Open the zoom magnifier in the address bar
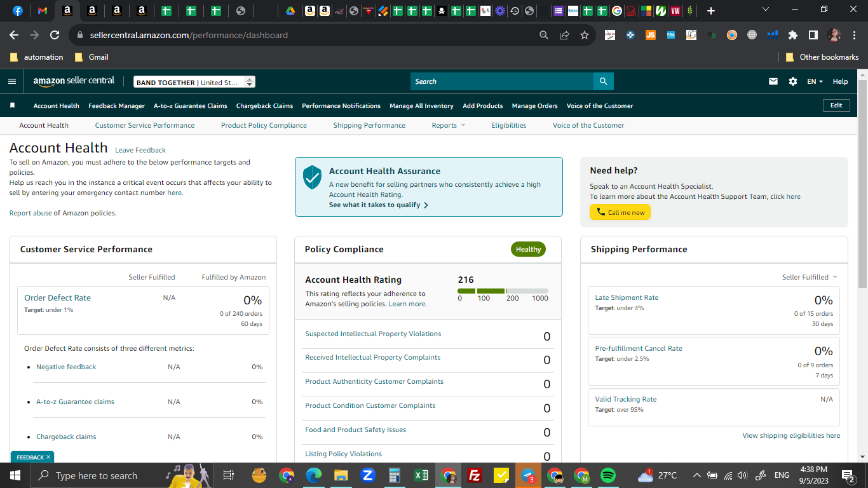 [x=544, y=35]
